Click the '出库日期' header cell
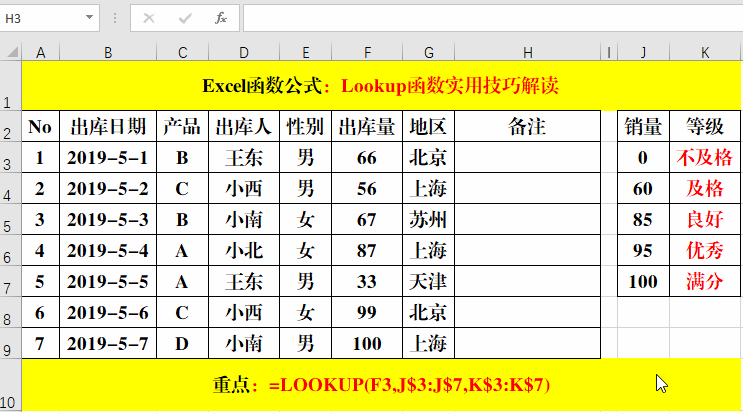The width and height of the screenshot is (743, 412). [108, 127]
